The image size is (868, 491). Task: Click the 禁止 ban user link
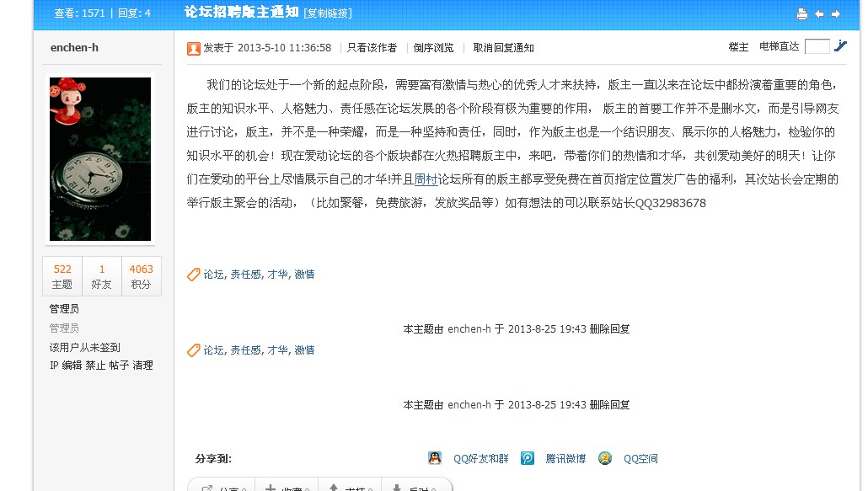tap(95, 365)
